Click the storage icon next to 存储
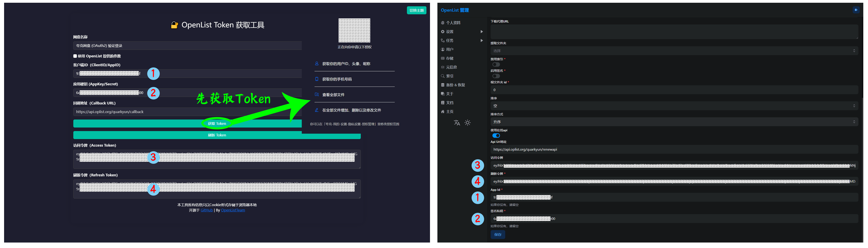The image size is (868, 248). [x=443, y=58]
